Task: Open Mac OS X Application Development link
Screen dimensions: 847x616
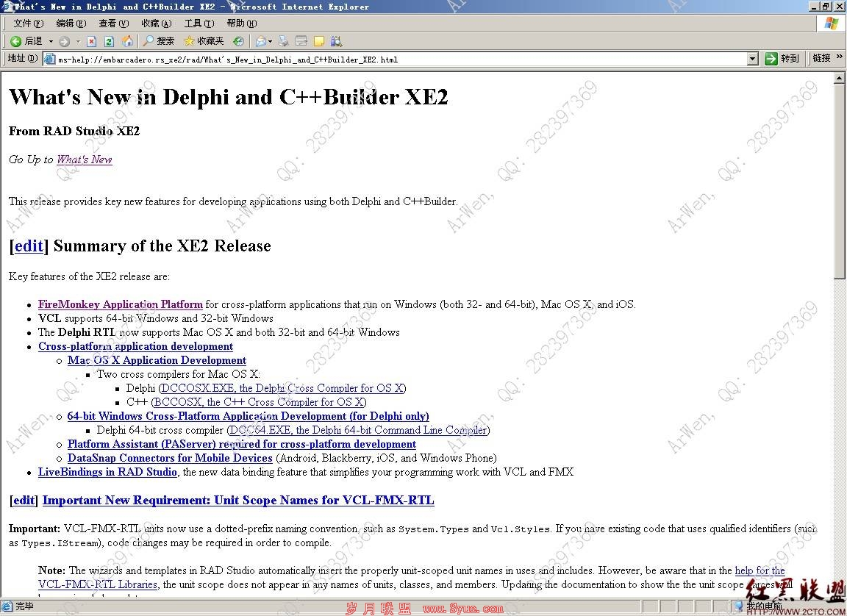Action: (x=157, y=360)
